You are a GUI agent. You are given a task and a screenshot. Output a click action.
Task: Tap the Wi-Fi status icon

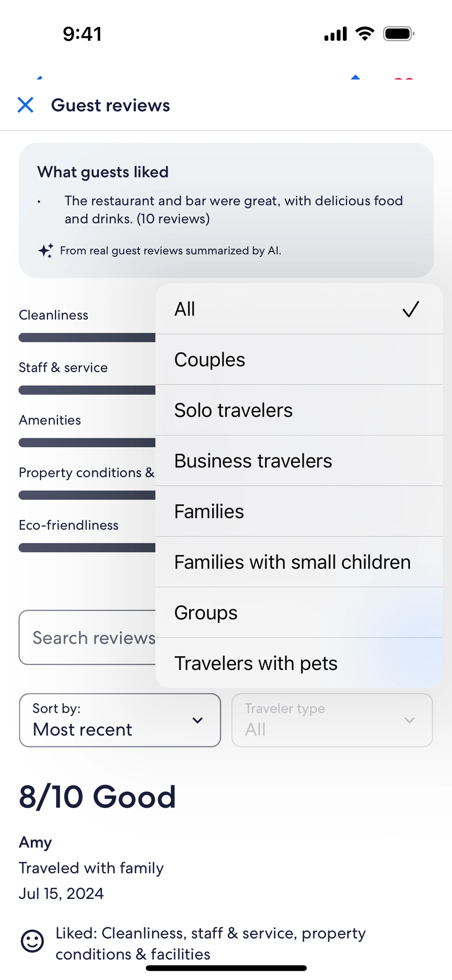364,34
